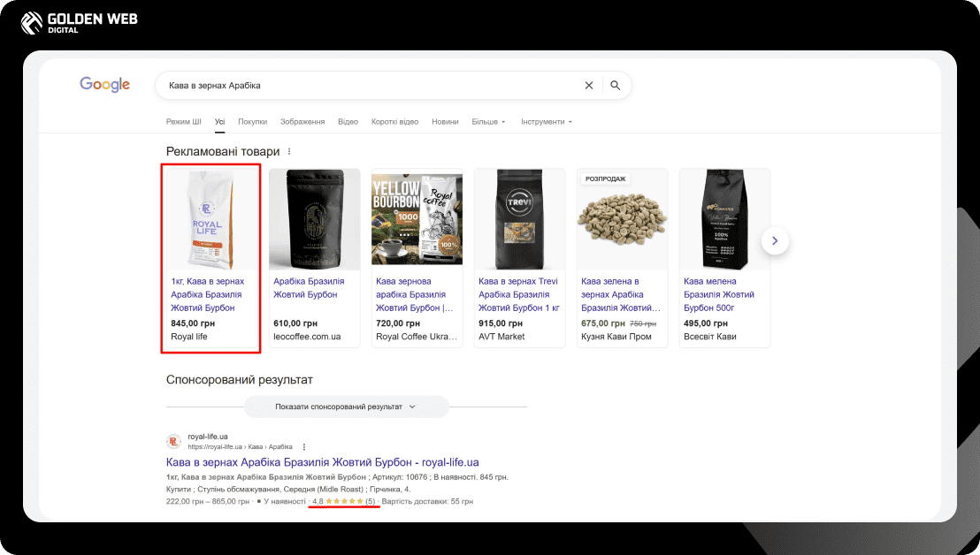Open the Royal Life 1кг coffee product link
The height and width of the screenshot is (555, 980).
(207, 294)
